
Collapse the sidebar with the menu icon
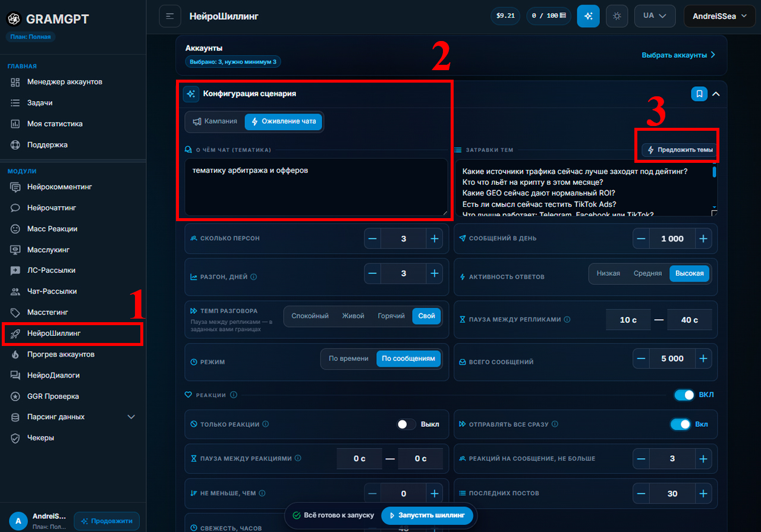170,16
